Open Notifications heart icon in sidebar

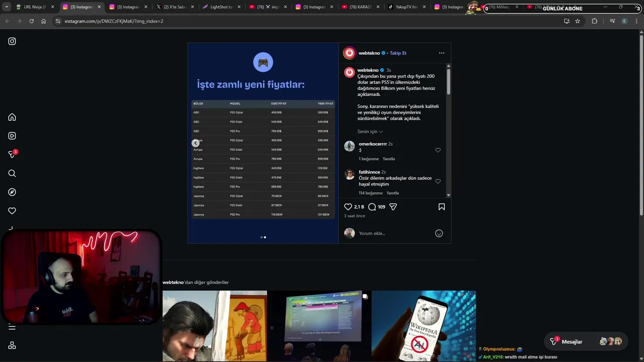(x=12, y=211)
